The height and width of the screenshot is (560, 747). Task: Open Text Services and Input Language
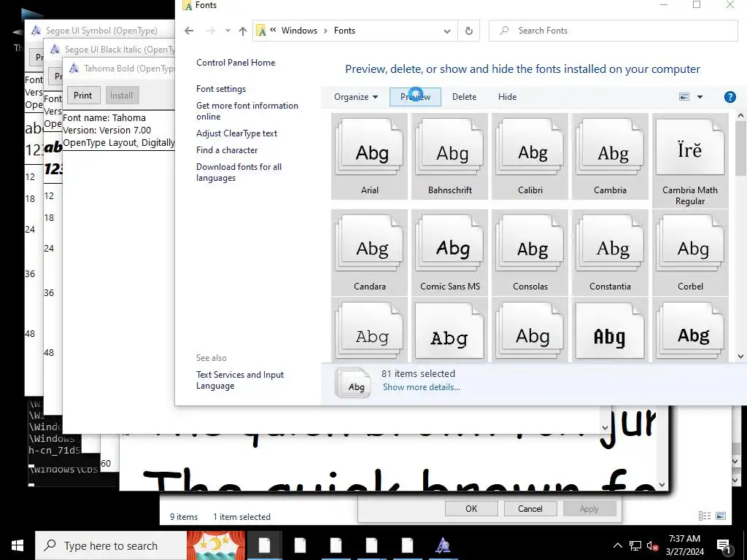(x=240, y=380)
